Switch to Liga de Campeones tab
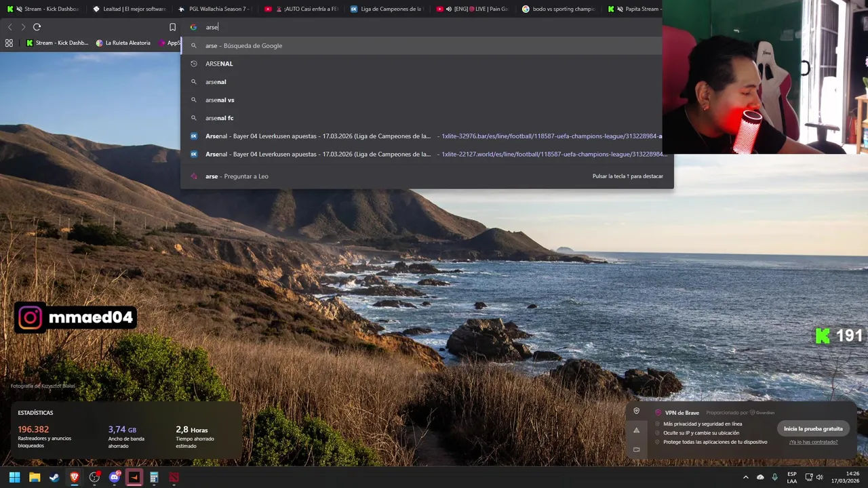Screen dimensions: 868x488 [387, 9]
